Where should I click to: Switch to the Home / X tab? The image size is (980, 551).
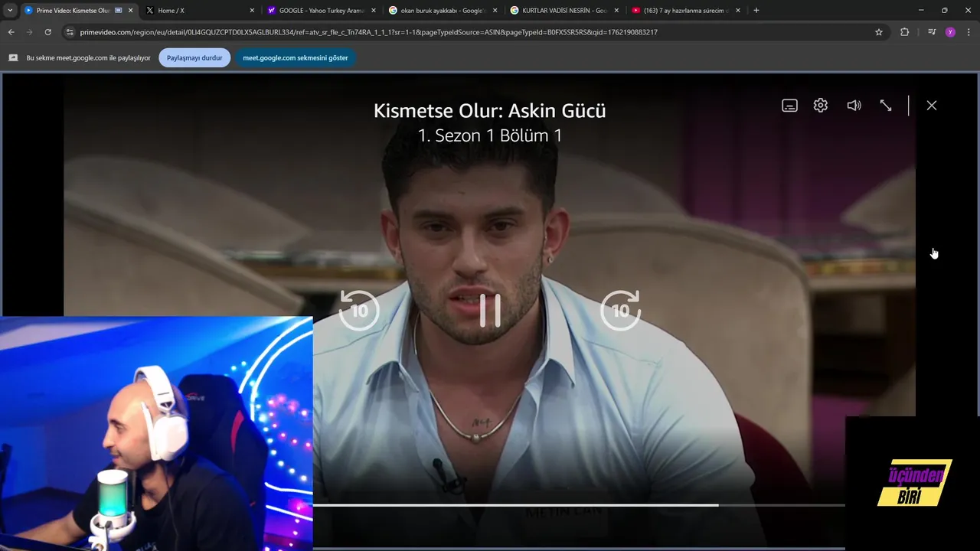click(x=199, y=11)
